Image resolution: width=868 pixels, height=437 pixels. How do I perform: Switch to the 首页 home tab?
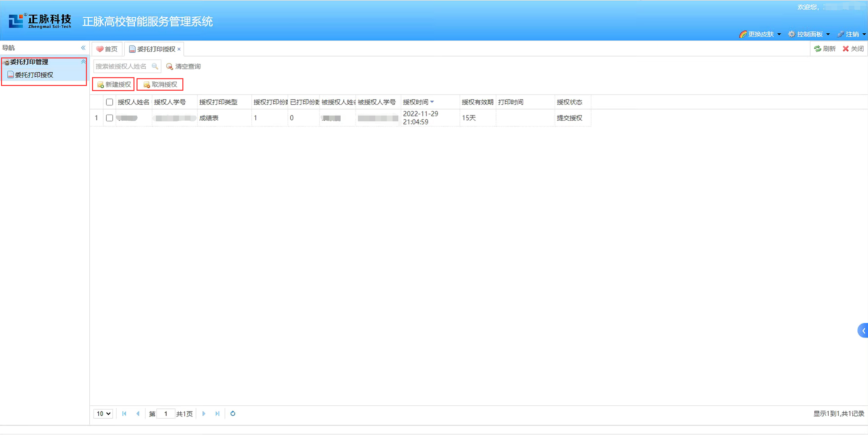(107, 49)
